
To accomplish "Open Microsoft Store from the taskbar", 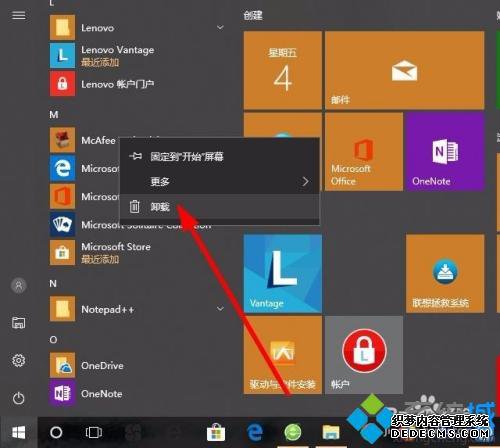I will click(216, 433).
